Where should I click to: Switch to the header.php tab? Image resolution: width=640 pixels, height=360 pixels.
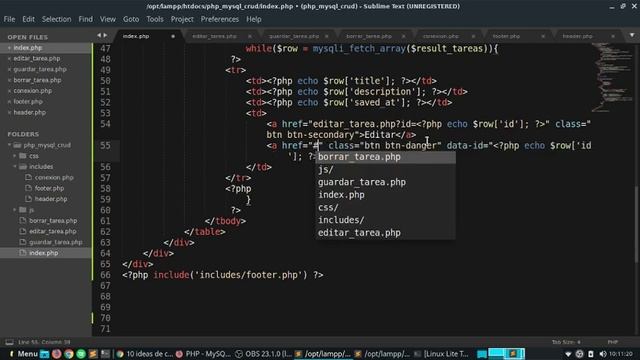[577, 36]
